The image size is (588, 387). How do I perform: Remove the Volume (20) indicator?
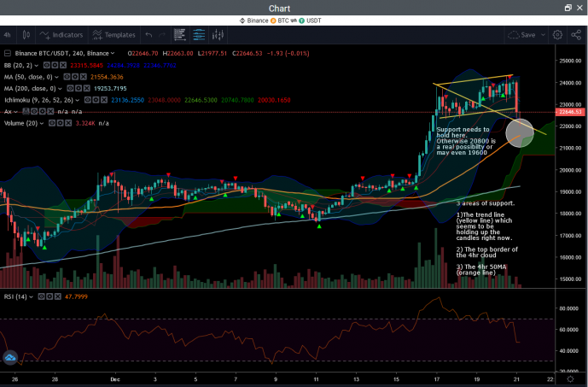click(x=68, y=123)
